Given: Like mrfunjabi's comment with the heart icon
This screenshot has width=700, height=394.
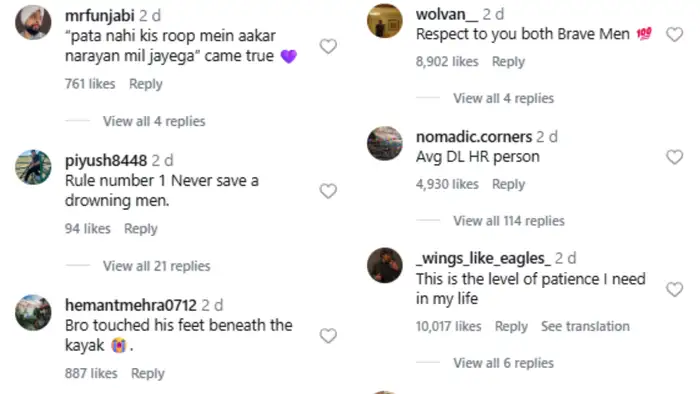Looking at the screenshot, I should [x=328, y=46].
